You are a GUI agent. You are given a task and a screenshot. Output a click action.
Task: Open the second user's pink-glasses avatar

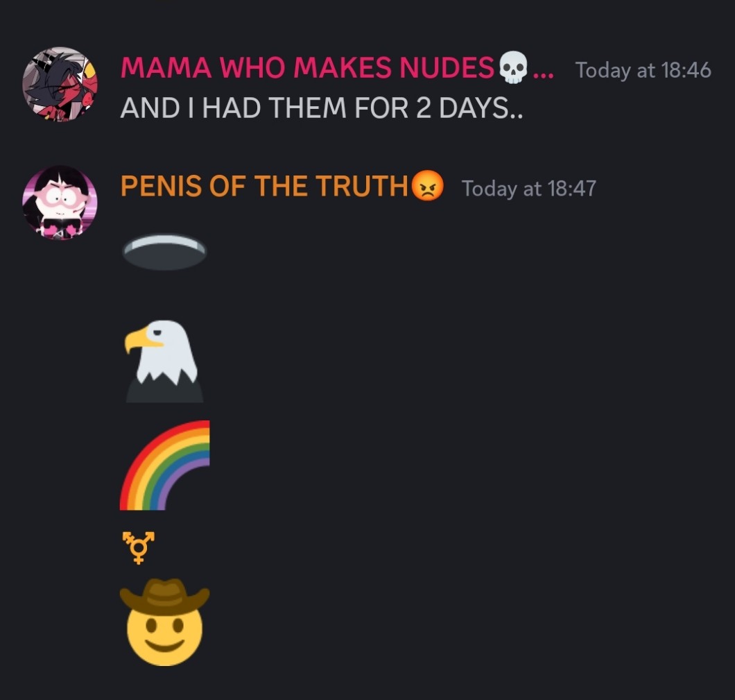(60, 203)
